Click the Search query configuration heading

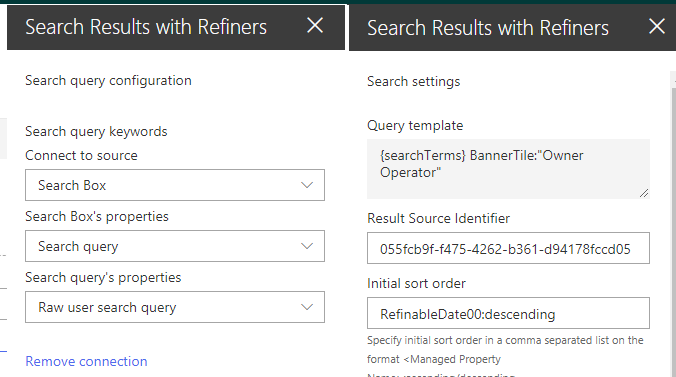[x=108, y=81]
